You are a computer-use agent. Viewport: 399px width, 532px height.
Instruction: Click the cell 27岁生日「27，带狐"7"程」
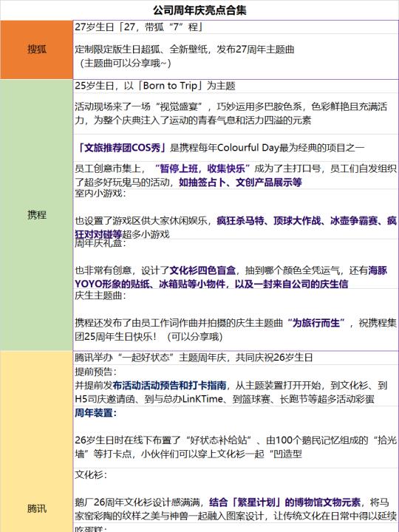[x=236, y=27]
